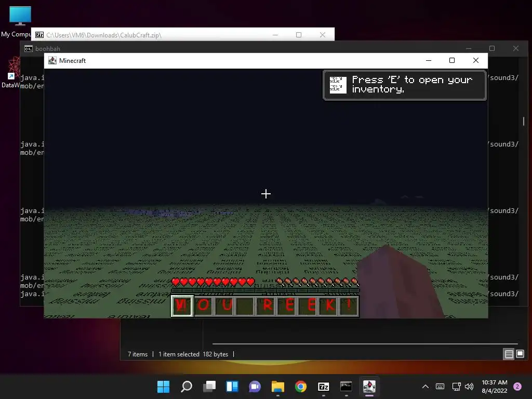Open the touch keyboard tray icon
Image resolution: width=532 pixels, height=399 pixels.
pyautogui.click(x=440, y=387)
